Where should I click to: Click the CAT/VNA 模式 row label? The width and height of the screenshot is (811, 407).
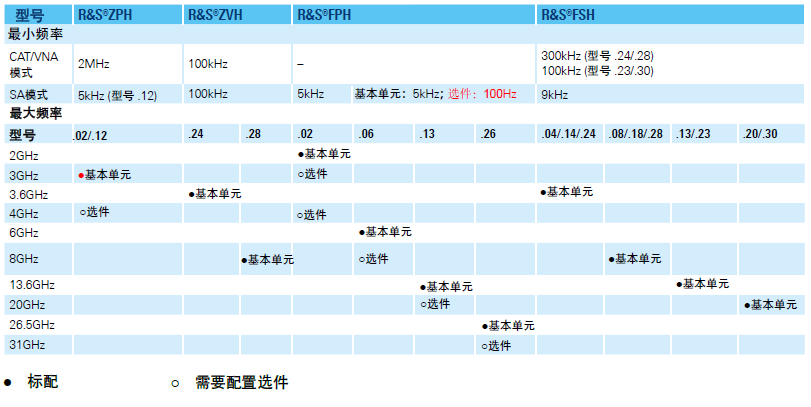[34, 64]
